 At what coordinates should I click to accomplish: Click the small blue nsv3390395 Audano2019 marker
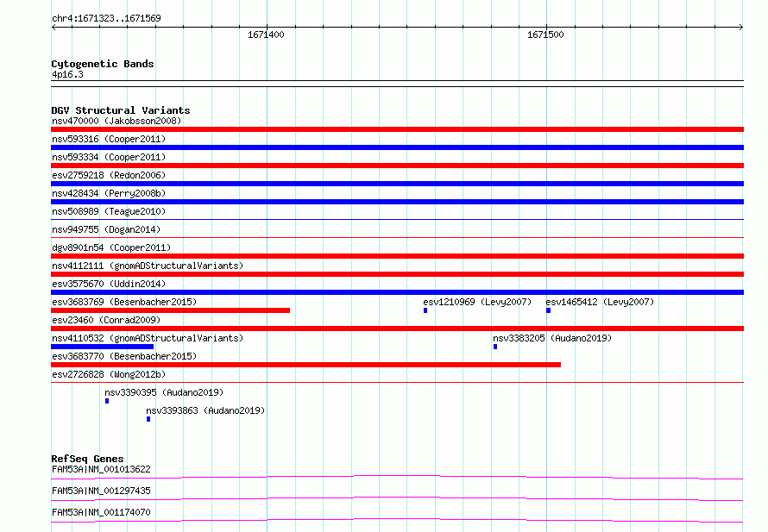point(107,401)
